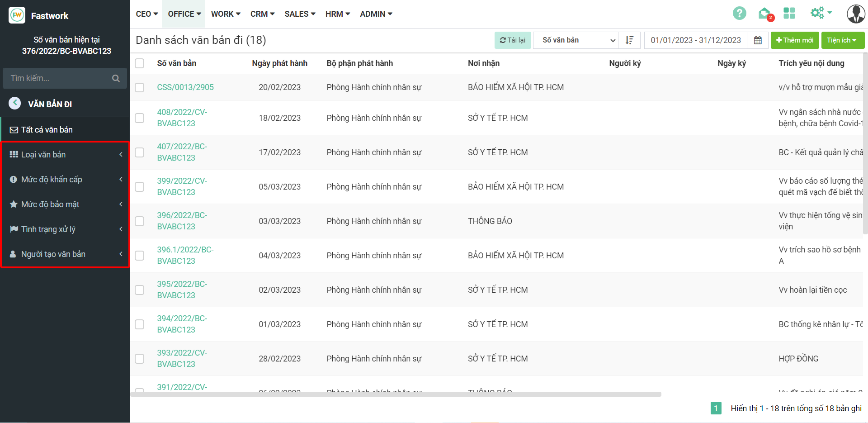The height and width of the screenshot is (423, 868).
Task: Click the search magnifier icon in sidebar
Action: click(x=116, y=78)
